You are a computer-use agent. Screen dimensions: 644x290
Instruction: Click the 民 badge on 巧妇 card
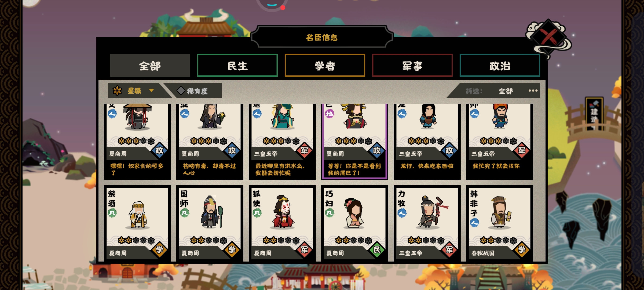pos(377,250)
